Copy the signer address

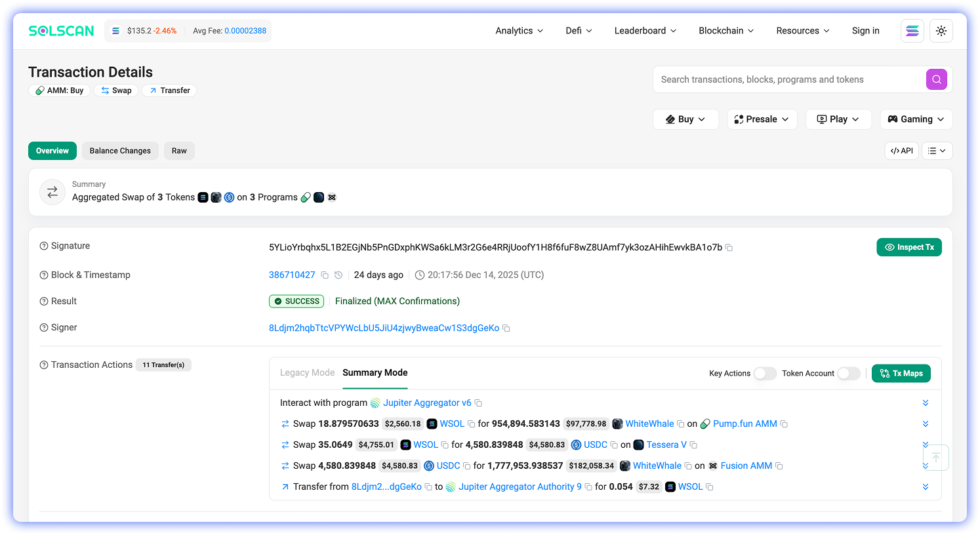coord(506,328)
